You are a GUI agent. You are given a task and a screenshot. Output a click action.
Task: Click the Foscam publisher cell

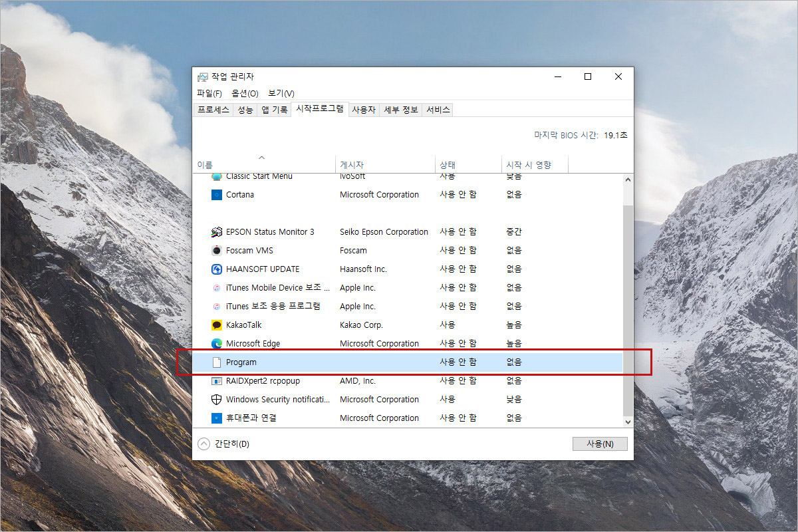353,251
